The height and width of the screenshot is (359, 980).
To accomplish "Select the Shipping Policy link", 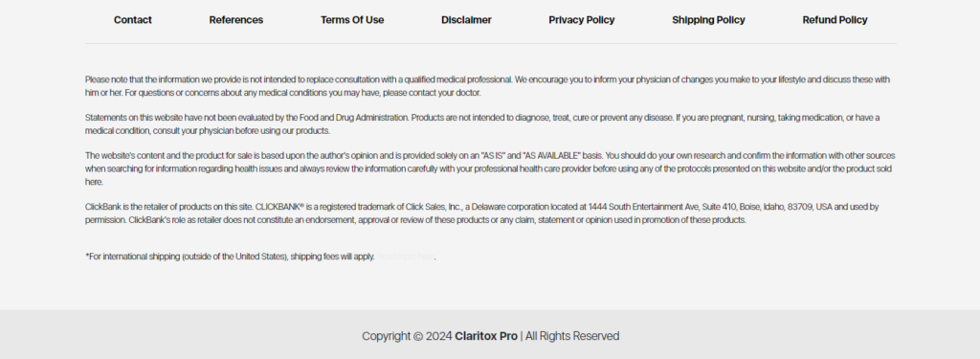I will [709, 20].
